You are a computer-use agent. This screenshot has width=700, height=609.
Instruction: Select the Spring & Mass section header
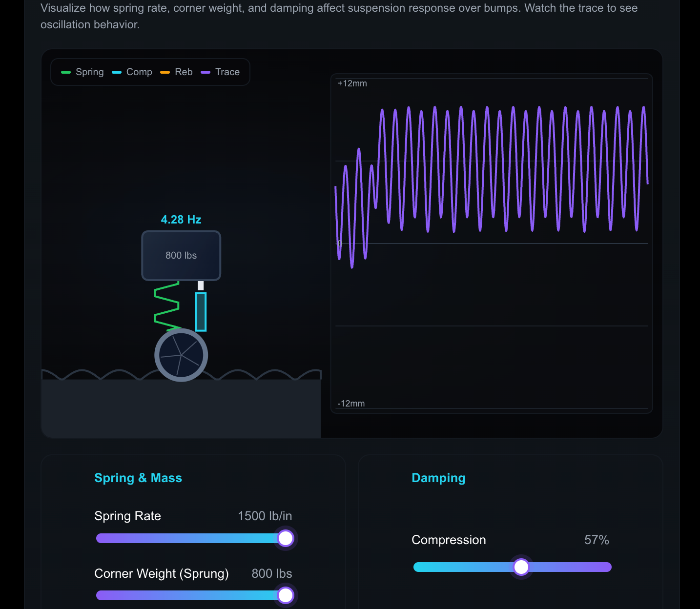tap(138, 478)
